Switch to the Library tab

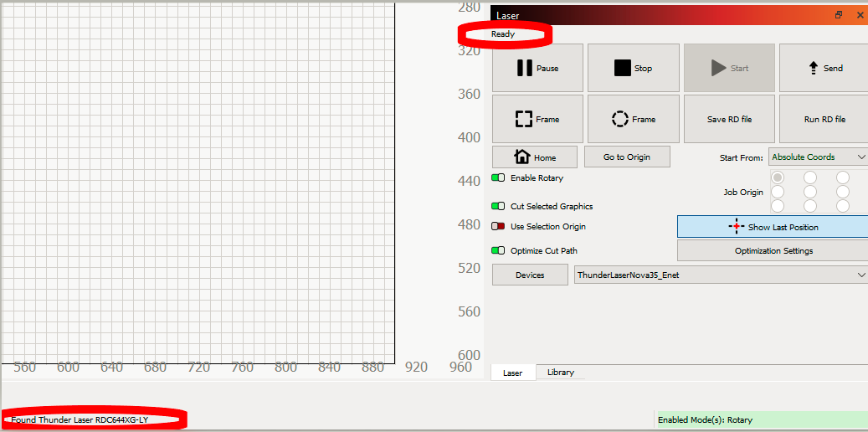pyautogui.click(x=560, y=373)
